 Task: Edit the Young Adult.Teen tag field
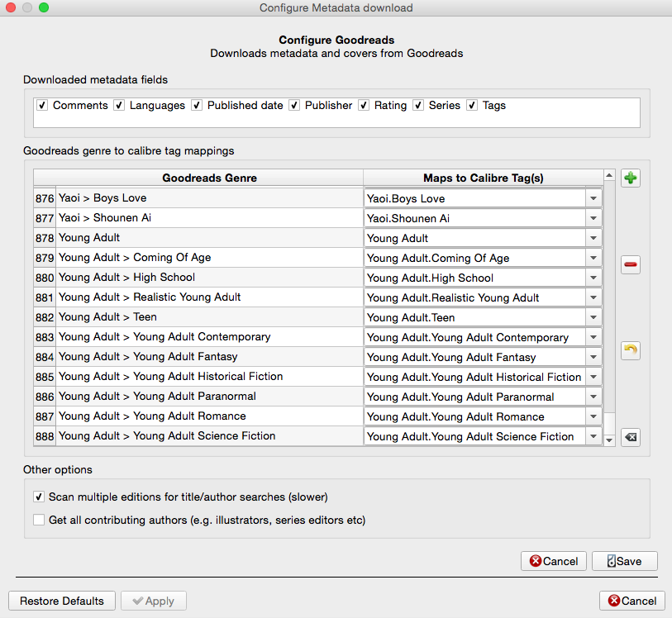coord(474,317)
